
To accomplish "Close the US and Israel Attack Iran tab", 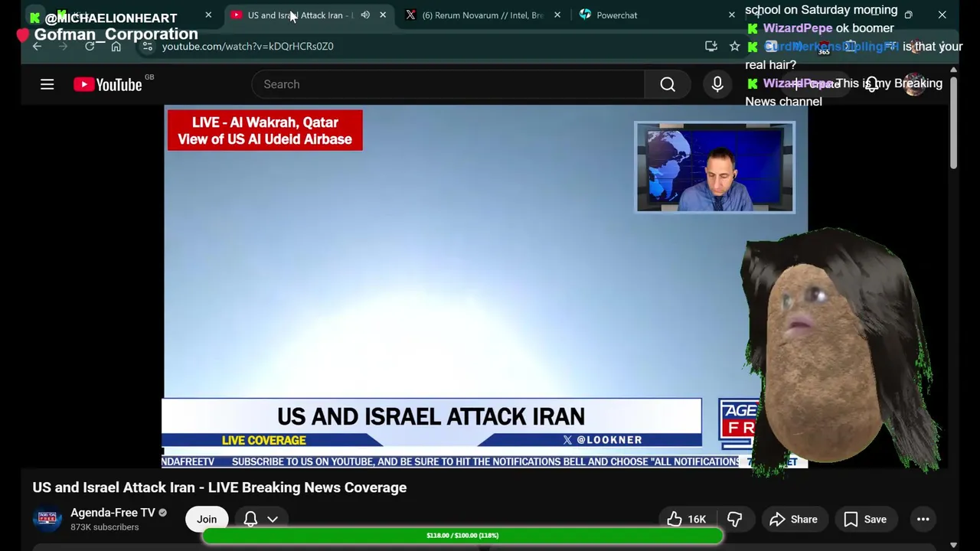I will [x=383, y=15].
